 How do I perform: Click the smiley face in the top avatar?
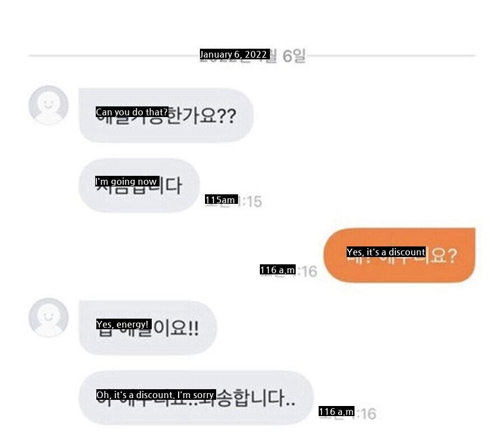pyautogui.click(x=49, y=105)
